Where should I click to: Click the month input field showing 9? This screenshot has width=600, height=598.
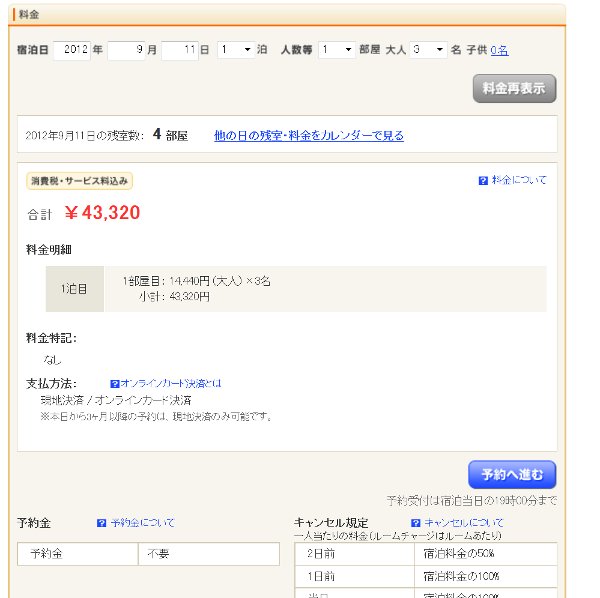126,50
